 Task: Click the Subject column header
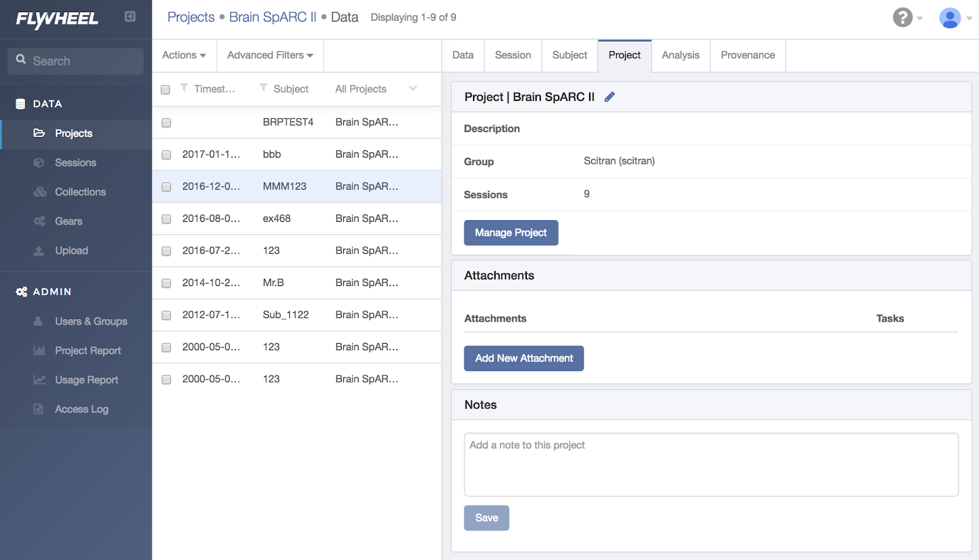pyautogui.click(x=291, y=89)
